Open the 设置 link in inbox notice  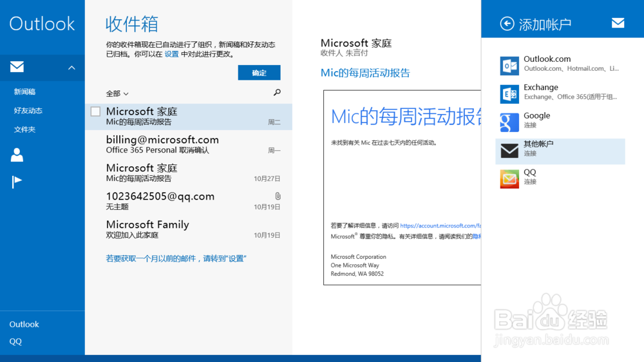tap(172, 54)
